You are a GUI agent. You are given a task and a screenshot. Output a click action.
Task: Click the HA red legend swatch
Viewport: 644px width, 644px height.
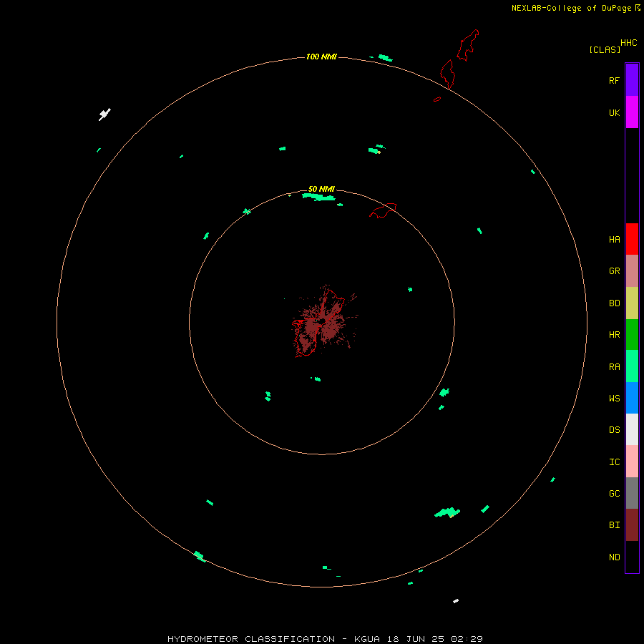(632, 239)
